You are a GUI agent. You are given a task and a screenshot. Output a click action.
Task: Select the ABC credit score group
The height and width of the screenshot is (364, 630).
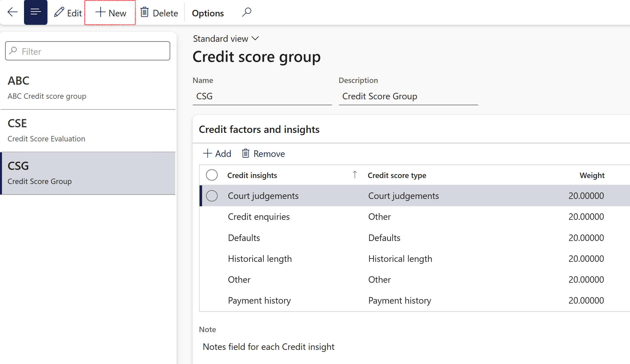pyautogui.click(x=88, y=88)
